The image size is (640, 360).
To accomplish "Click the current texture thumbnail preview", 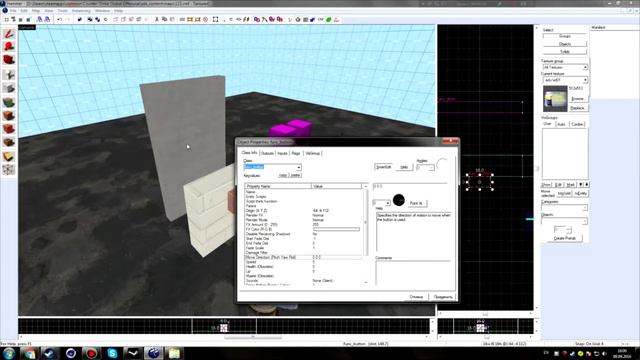I will (555, 98).
